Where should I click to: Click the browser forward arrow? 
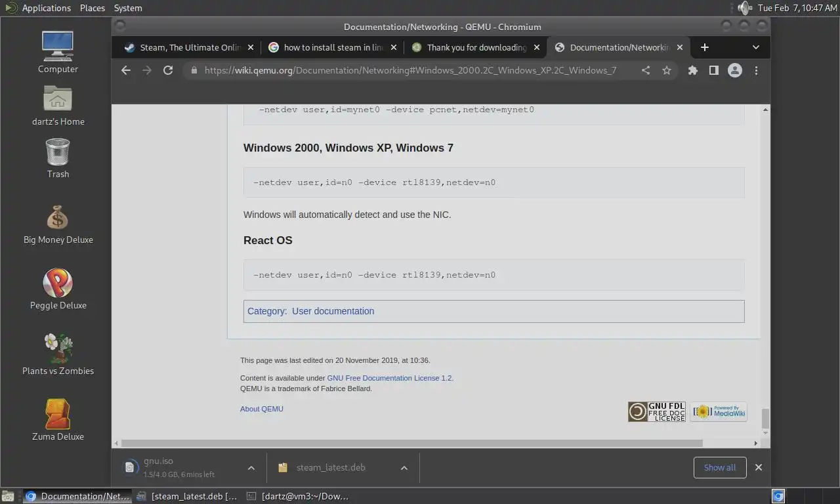147,70
